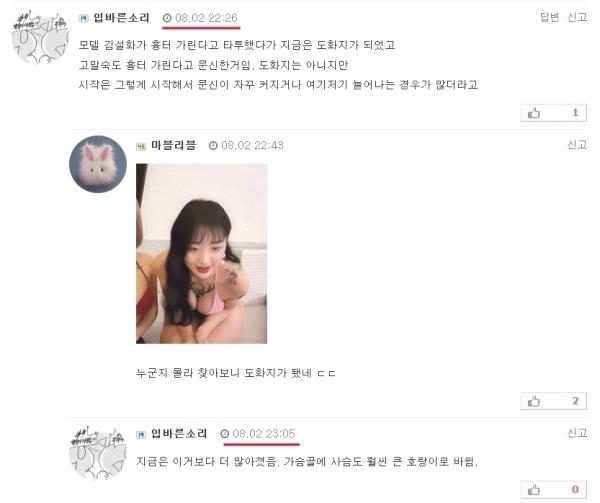Screen dimensions: 600x503
Task: Report the top comment with 신고
Action: coord(577,17)
